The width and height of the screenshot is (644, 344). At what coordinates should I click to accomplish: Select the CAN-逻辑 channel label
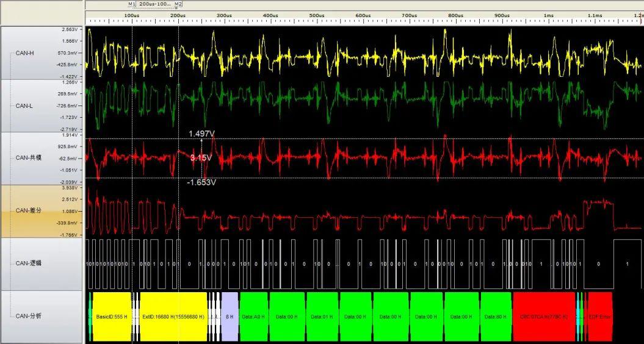pos(29,263)
